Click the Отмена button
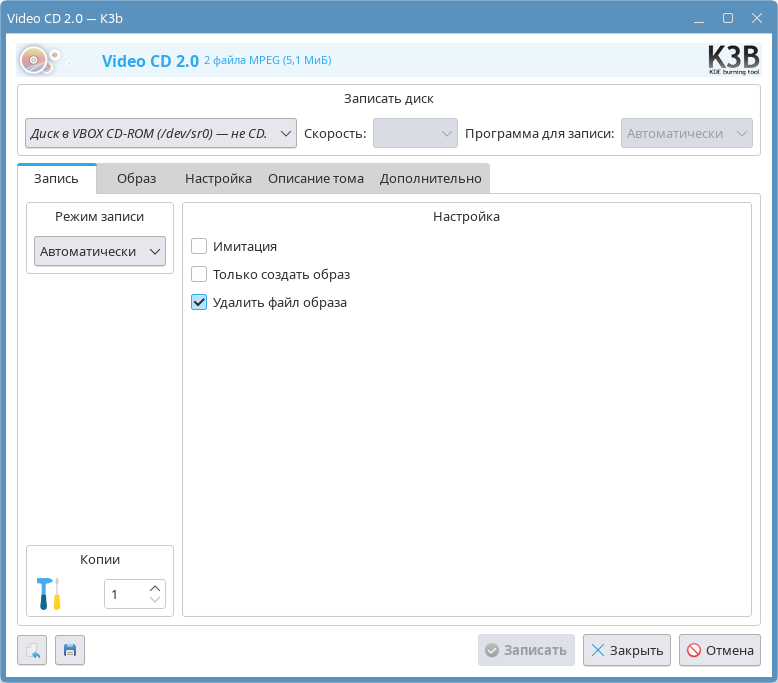The image size is (778, 683). (x=719, y=650)
